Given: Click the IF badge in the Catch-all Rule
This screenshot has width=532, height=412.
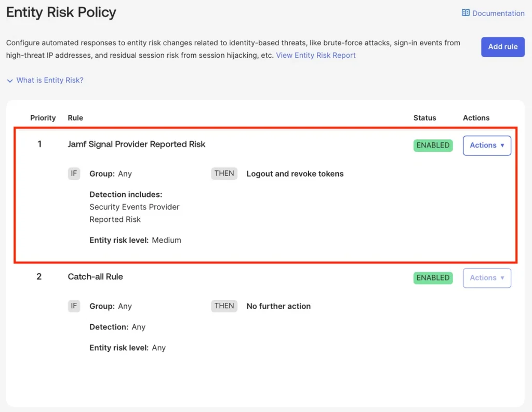Looking at the screenshot, I should [x=74, y=306].
